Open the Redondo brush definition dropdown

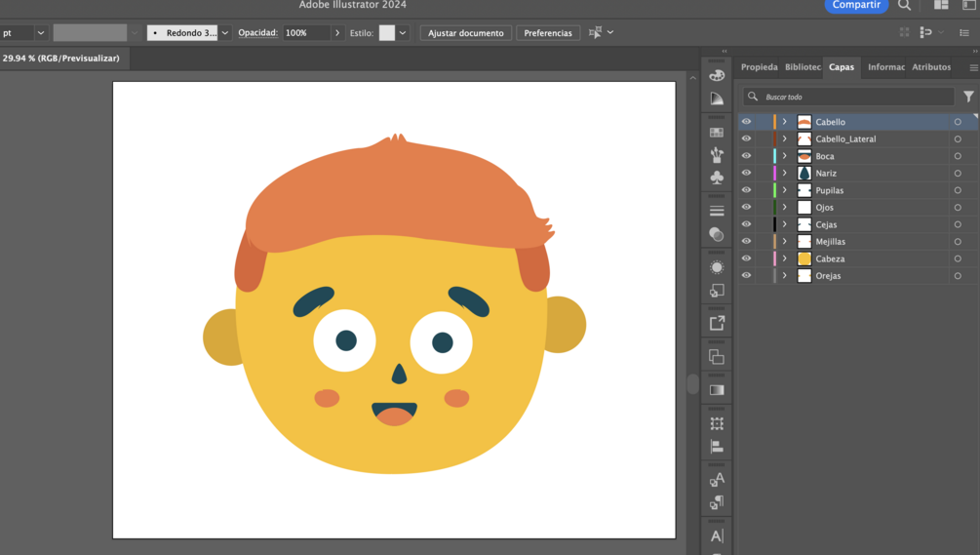coord(225,32)
